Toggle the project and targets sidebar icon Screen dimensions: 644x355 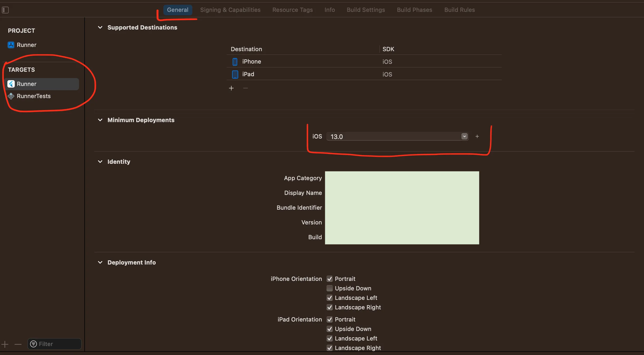click(5, 10)
